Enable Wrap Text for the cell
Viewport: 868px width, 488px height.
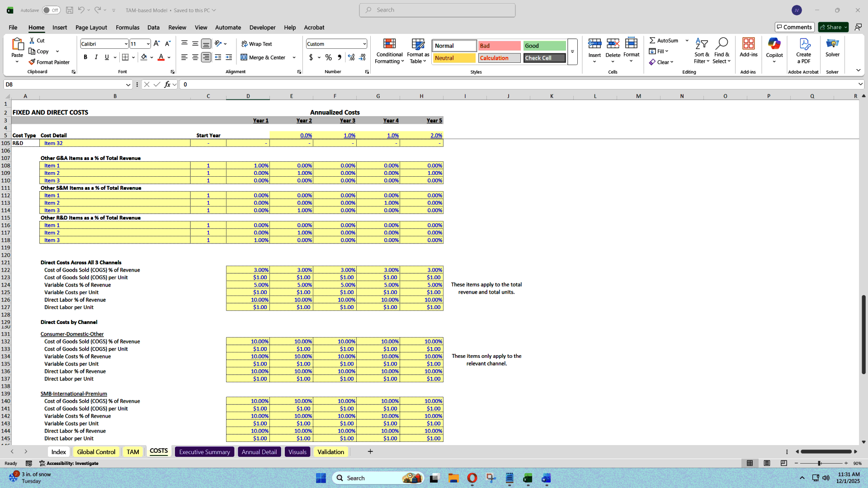tap(256, 44)
